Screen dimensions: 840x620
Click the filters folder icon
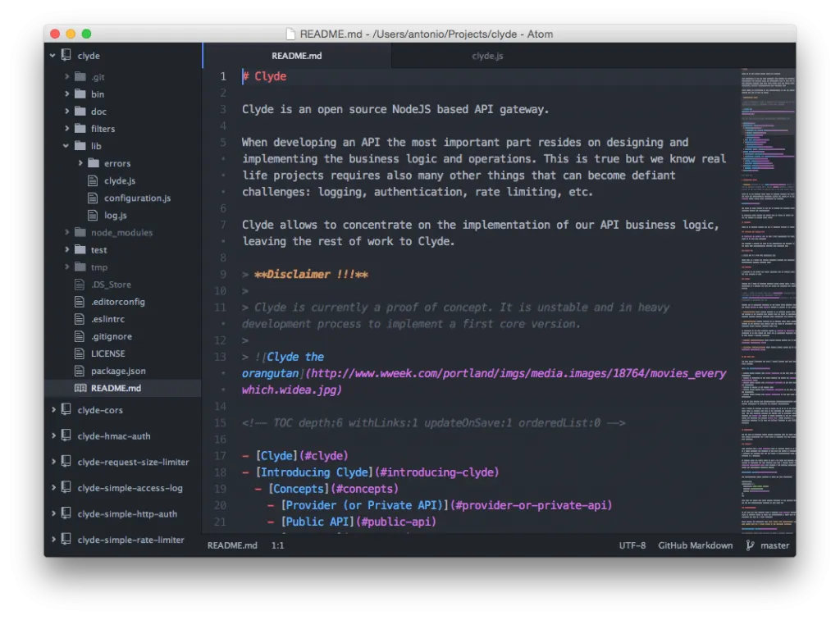point(80,129)
